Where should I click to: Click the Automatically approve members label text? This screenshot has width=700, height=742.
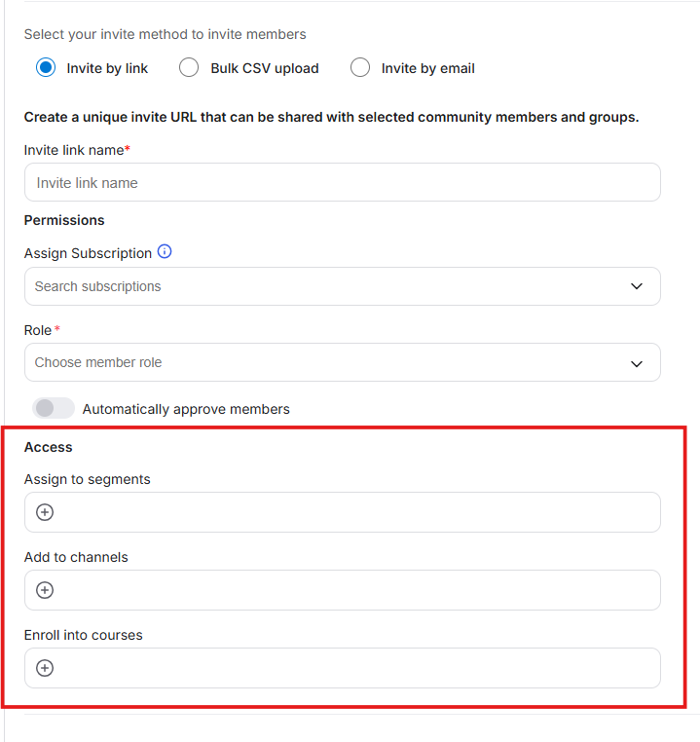click(x=186, y=409)
